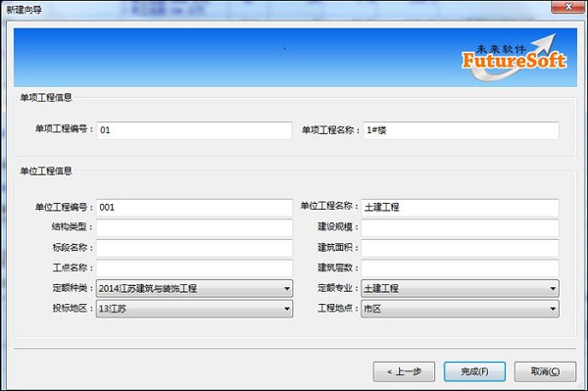
Task: Click the 建筑层数 input field
Action: click(460, 269)
